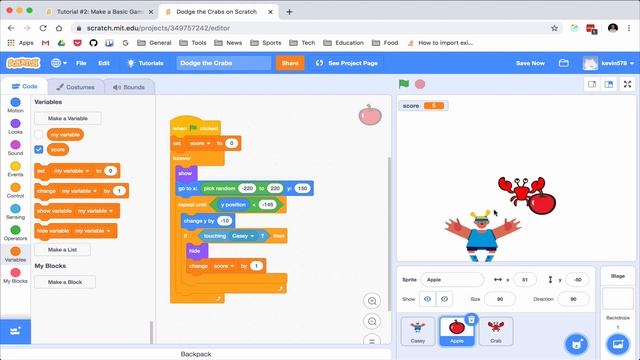Click the hide sprite eye button
Image resolution: width=640 pixels, height=360 pixels.
tap(444, 299)
